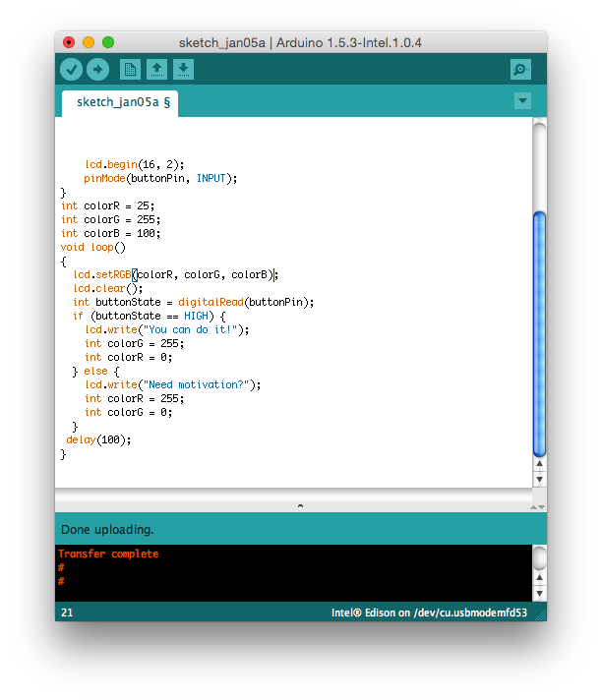Click the 'Transfer complete' console line
The width and height of the screenshot is (602, 700).
pos(108,554)
